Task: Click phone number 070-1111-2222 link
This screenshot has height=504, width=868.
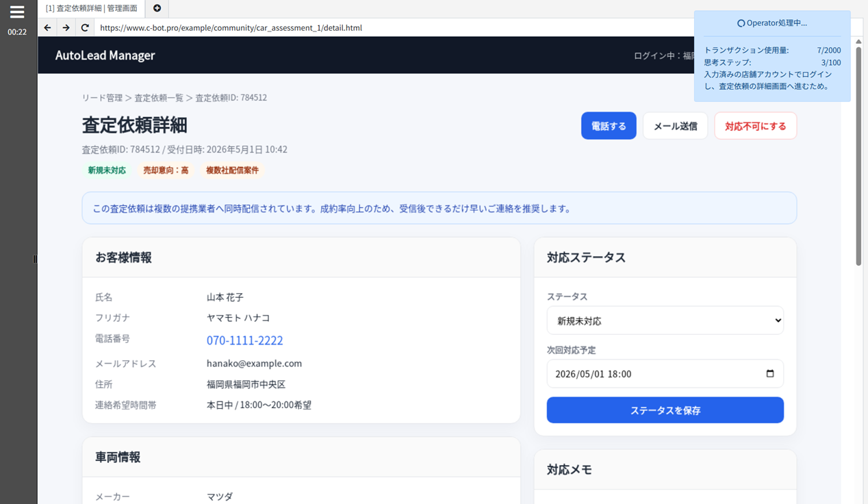Action: tap(244, 340)
